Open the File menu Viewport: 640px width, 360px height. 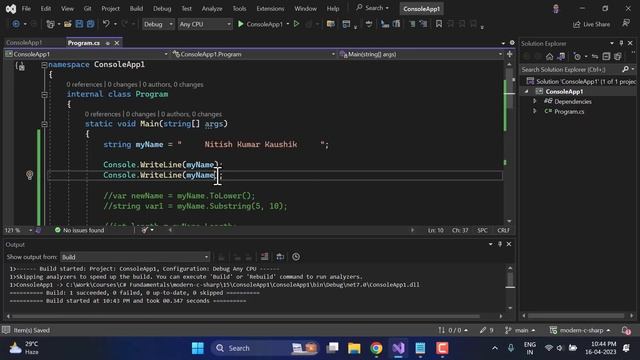(26, 8)
